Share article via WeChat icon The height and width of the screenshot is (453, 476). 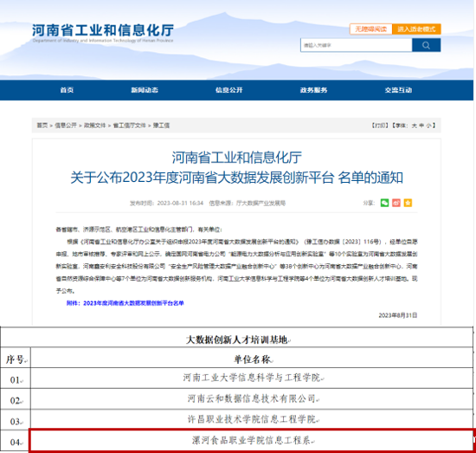click(384, 203)
